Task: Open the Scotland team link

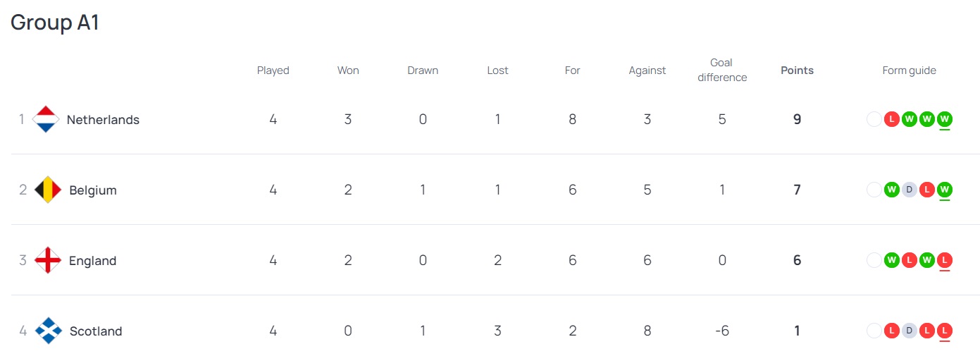Action: (x=96, y=331)
